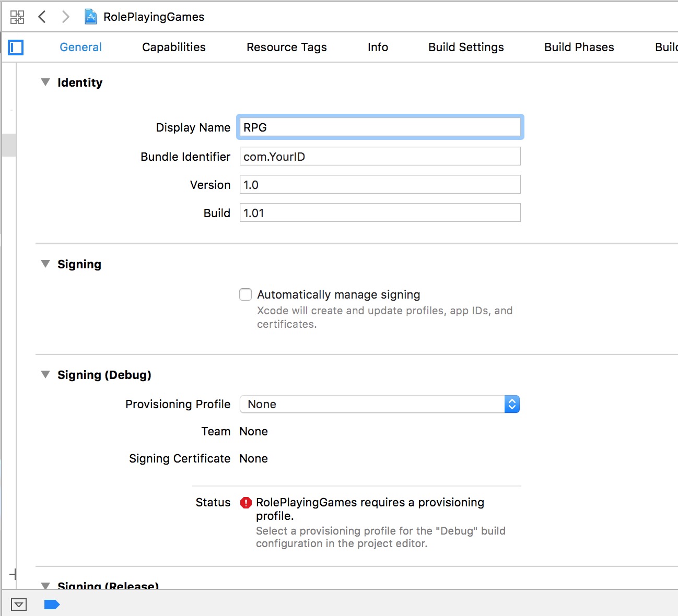Click the Version number field
The image size is (678, 616).
click(x=380, y=185)
